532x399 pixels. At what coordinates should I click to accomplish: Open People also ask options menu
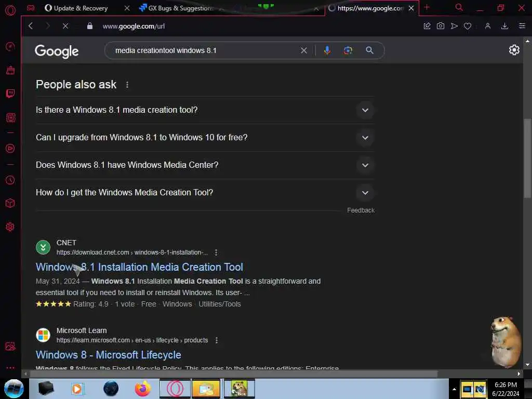click(x=127, y=85)
